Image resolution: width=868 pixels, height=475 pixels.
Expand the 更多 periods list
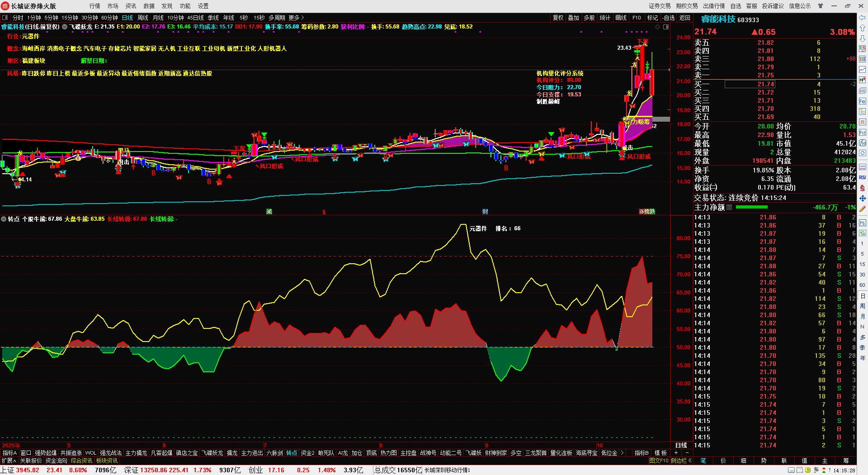(296, 18)
